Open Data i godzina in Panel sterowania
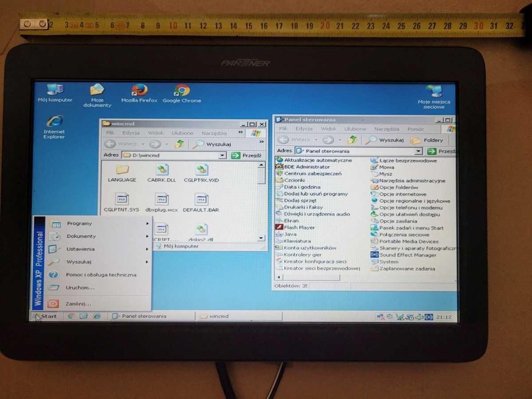The width and height of the screenshot is (532, 399). tap(298, 187)
